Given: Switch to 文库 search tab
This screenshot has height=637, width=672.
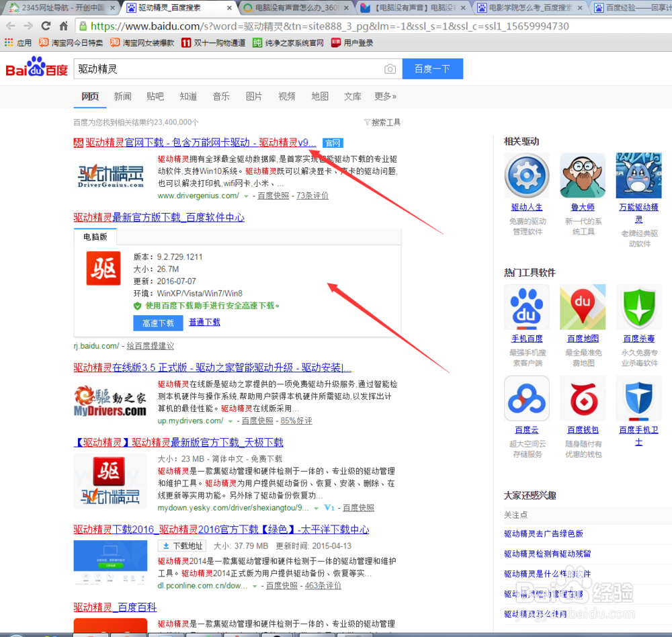Looking at the screenshot, I should point(353,97).
